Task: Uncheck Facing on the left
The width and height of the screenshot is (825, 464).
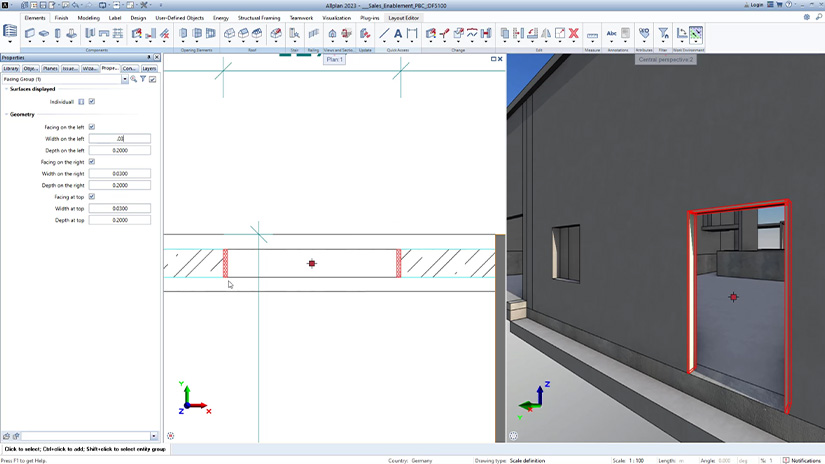Action: coord(91,127)
